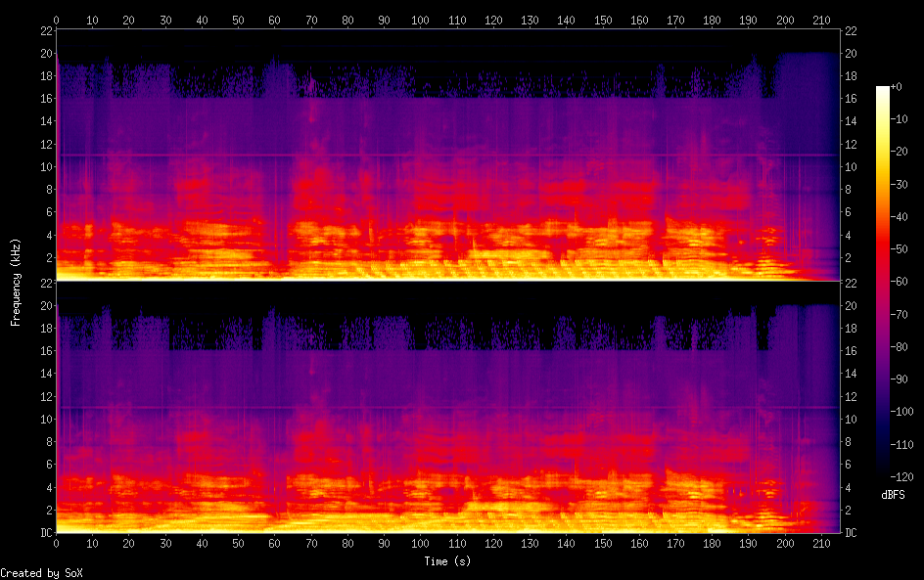Screen dimensions: 924x580
Task: Click the "-70" value on the color scale
Action: click(899, 314)
